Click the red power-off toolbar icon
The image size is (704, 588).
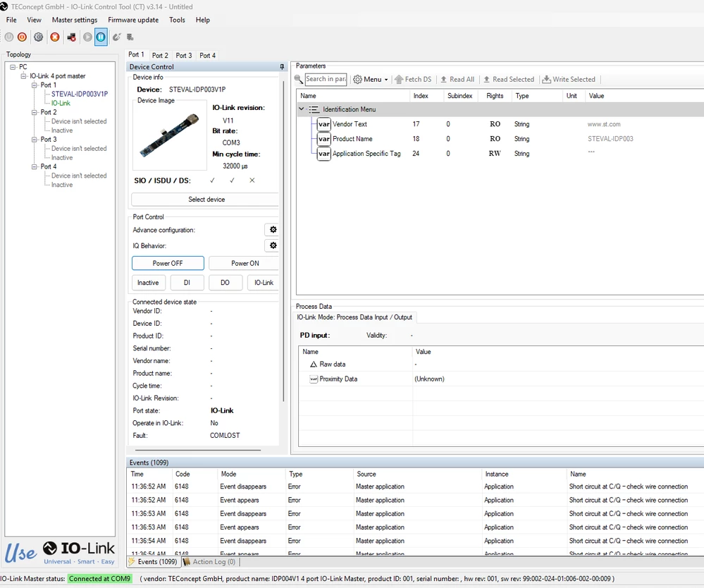click(x=22, y=37)
